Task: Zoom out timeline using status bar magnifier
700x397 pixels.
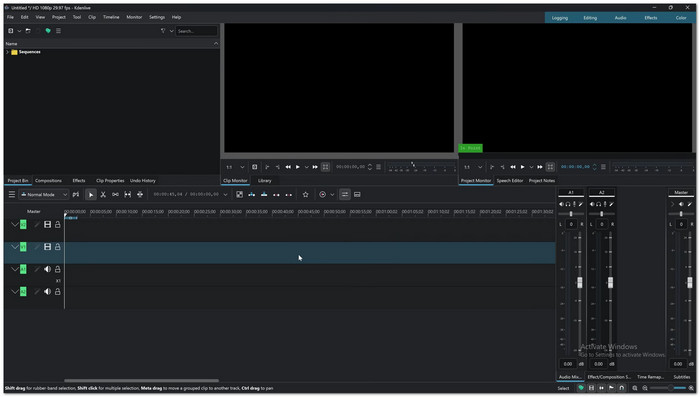Action: tap(645, 388)
